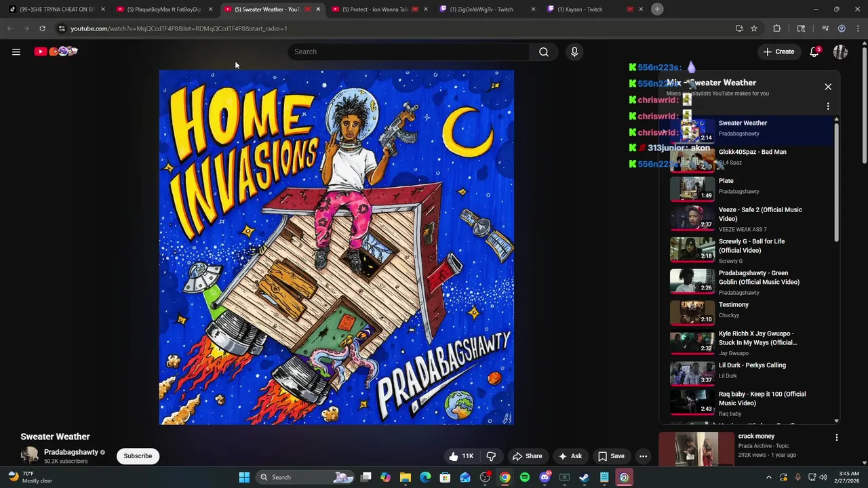
Task: Like the Sweater Weather video
Action: pyautogui.click(x=461, y=456)
